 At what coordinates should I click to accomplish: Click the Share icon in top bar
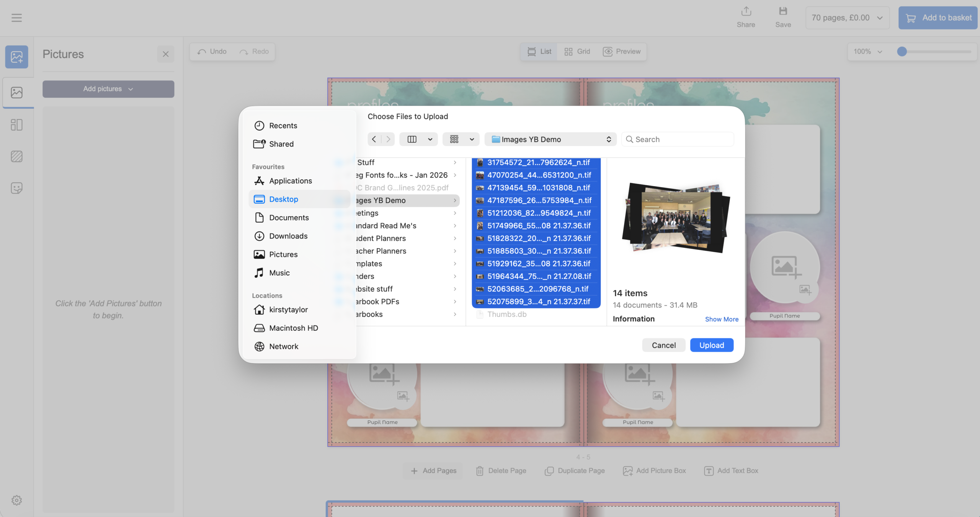click(x=746, y=11)
